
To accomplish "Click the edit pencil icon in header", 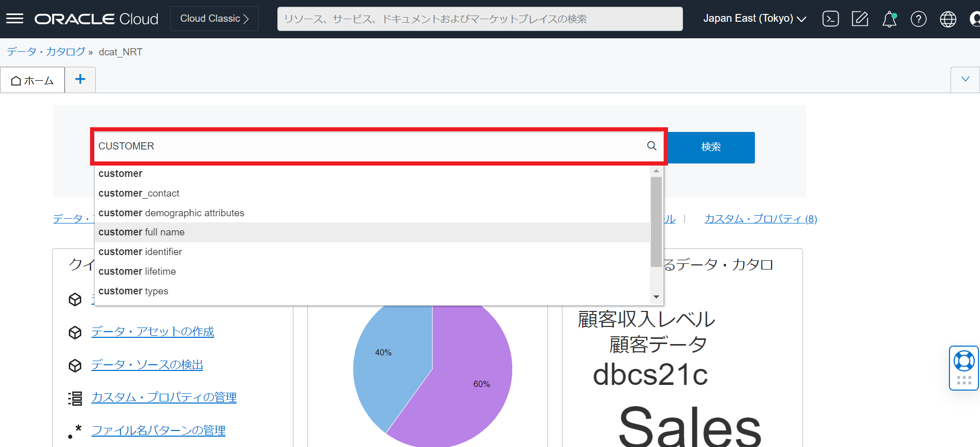I will pyautogui.click(x=860, y=19).
